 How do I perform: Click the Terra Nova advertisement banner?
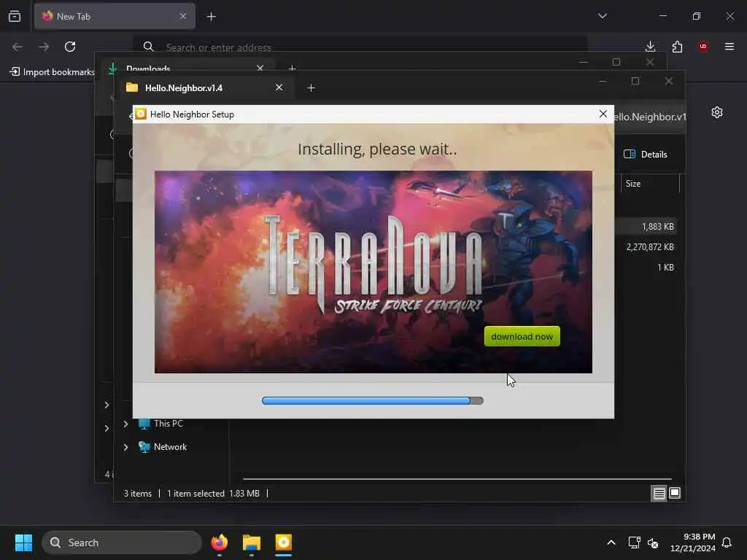373,271
